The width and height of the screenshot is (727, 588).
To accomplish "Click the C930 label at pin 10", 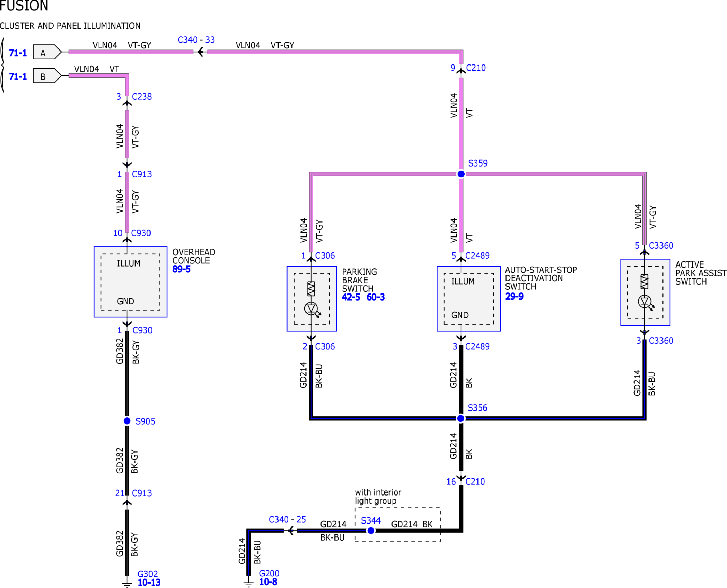I will 141,233.
